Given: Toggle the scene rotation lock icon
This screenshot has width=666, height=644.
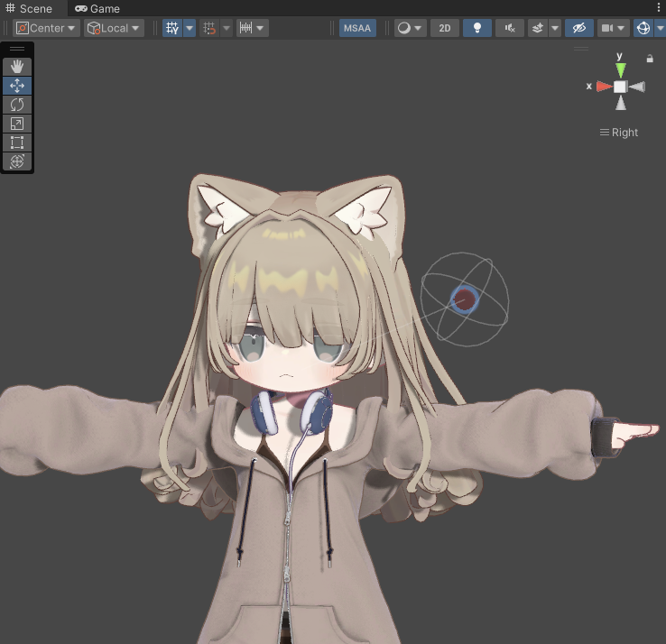Looking at the screenshot, I should 650,59.
